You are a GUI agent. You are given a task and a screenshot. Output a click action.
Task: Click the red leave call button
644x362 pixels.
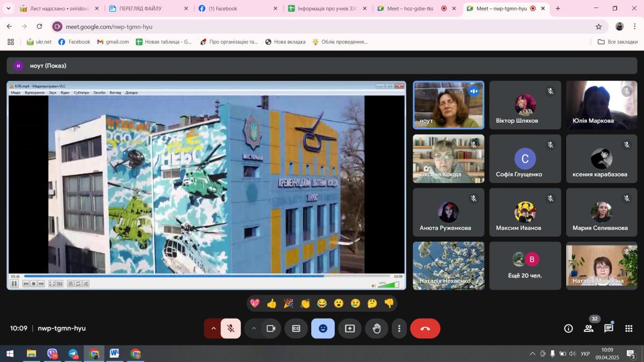click(425, 329)
